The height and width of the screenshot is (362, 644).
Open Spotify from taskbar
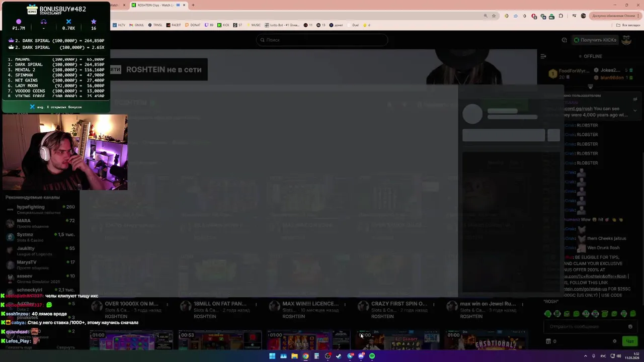372,356
